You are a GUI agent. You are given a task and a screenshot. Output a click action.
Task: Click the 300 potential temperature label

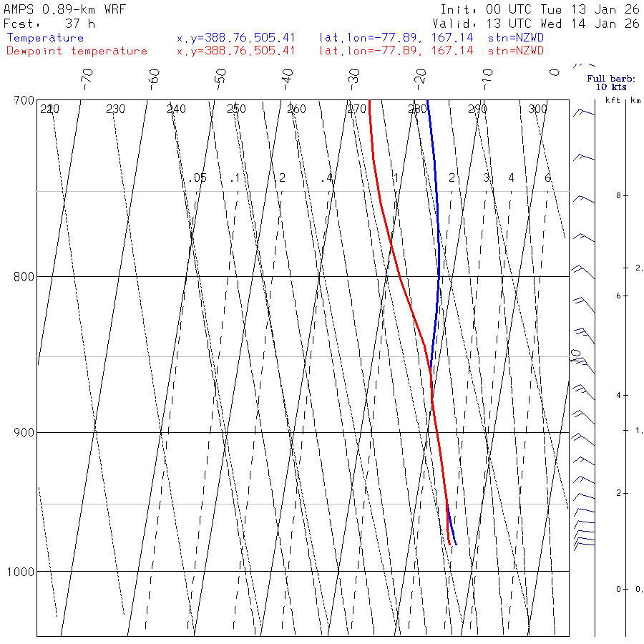(537, 109)
